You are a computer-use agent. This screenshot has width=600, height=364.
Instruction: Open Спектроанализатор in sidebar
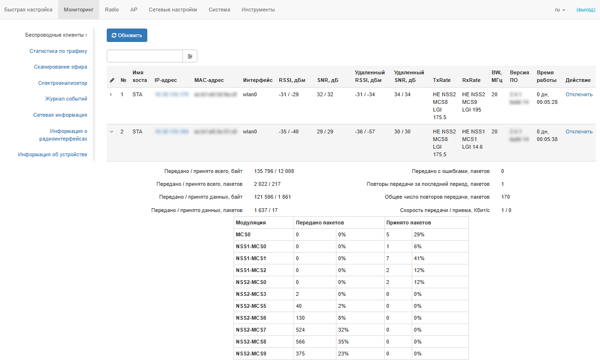62,83
